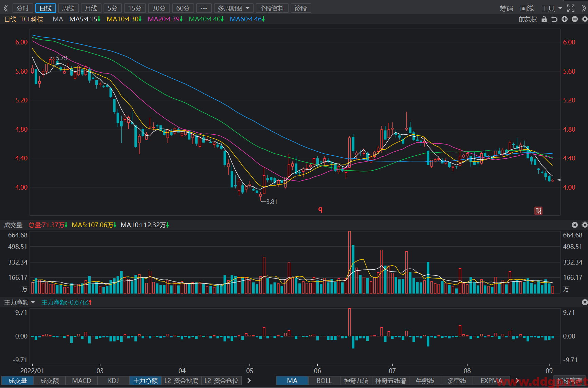
Task: Select 牛熊线 indicator tab
Action: (425, 381)
